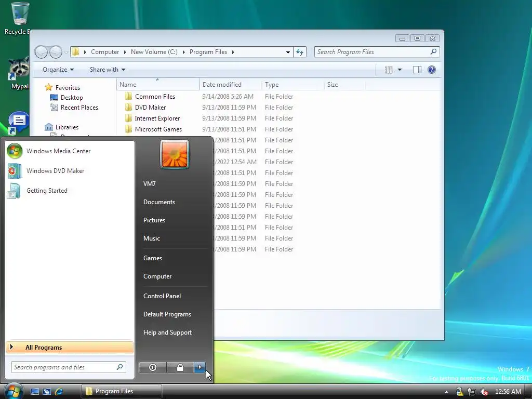Open Organize menu

(58, 70)
